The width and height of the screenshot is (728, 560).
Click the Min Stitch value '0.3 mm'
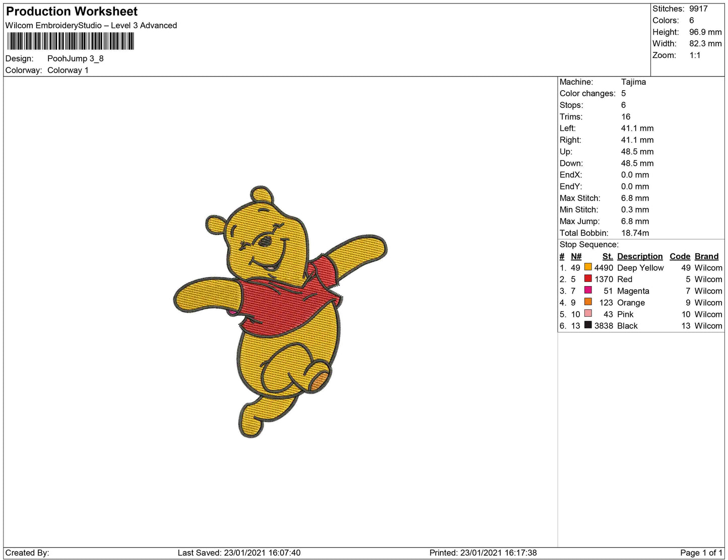coord(635,209)
